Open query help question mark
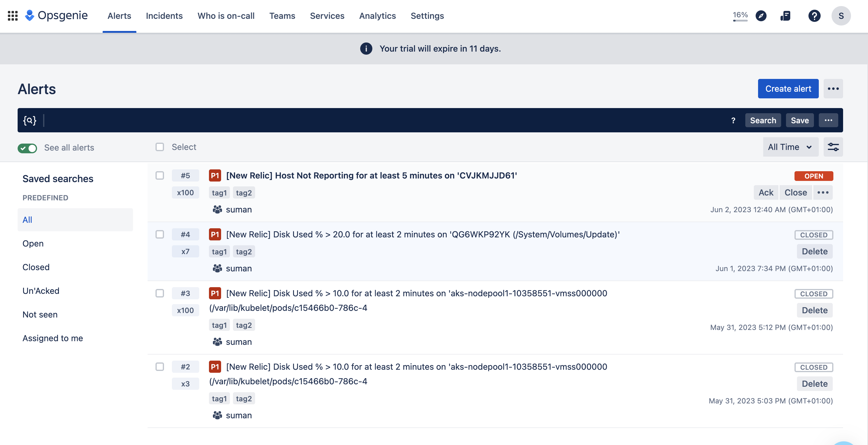 733,120
